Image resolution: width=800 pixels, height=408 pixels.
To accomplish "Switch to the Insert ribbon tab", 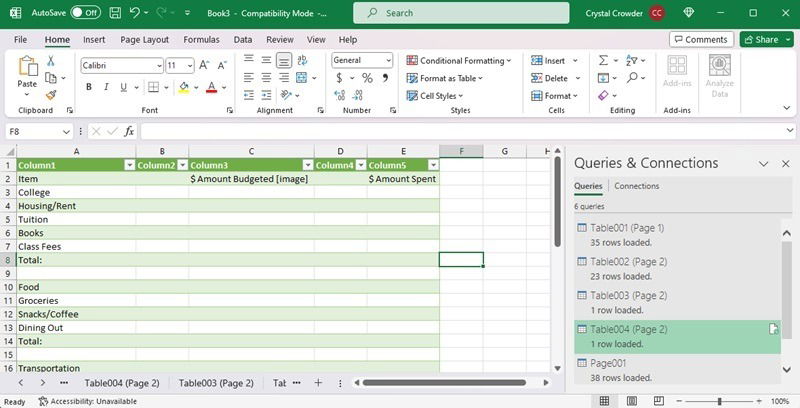I will point(94,39).
